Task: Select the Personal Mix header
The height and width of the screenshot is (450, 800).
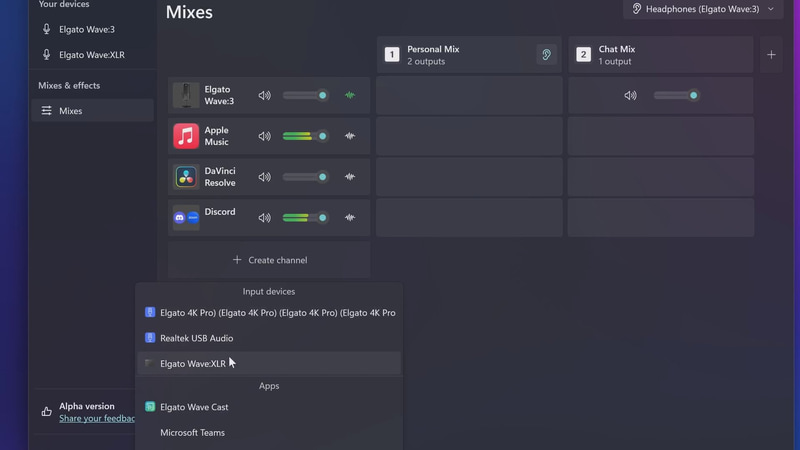Action: click(x=469, y=55)
